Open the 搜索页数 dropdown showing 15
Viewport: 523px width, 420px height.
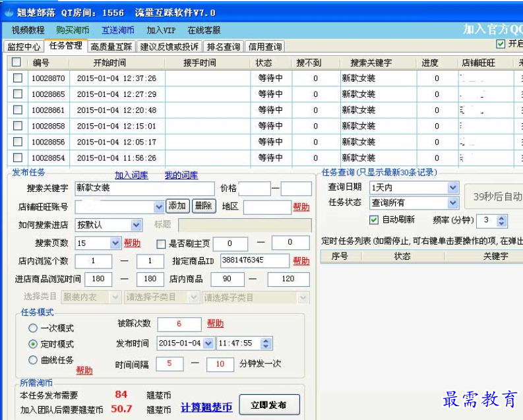pyautogui.click(x=115, y=243)
